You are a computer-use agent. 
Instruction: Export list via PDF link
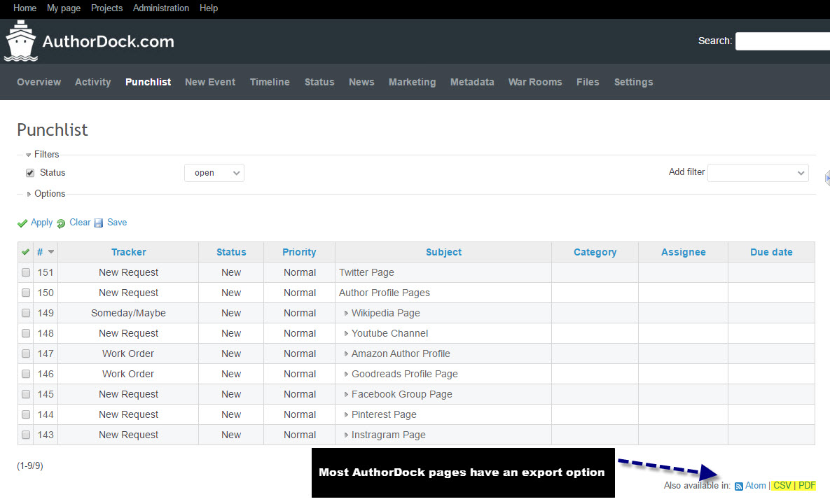tap(807, 486)
